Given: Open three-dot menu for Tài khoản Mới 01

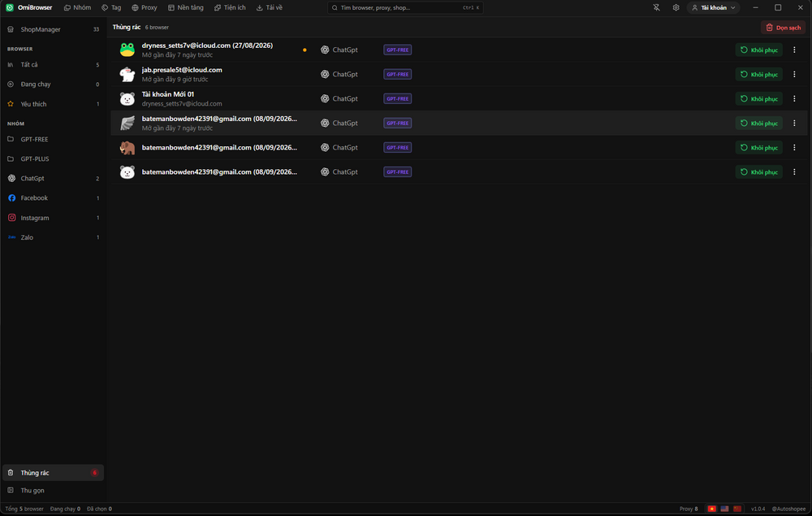Looking at the screenshot, I should (794, 98).
